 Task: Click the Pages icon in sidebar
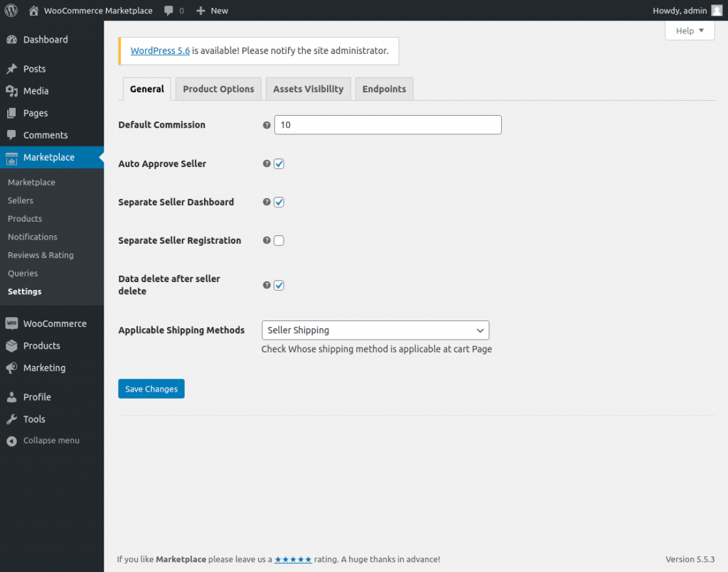tap(12, 113)
